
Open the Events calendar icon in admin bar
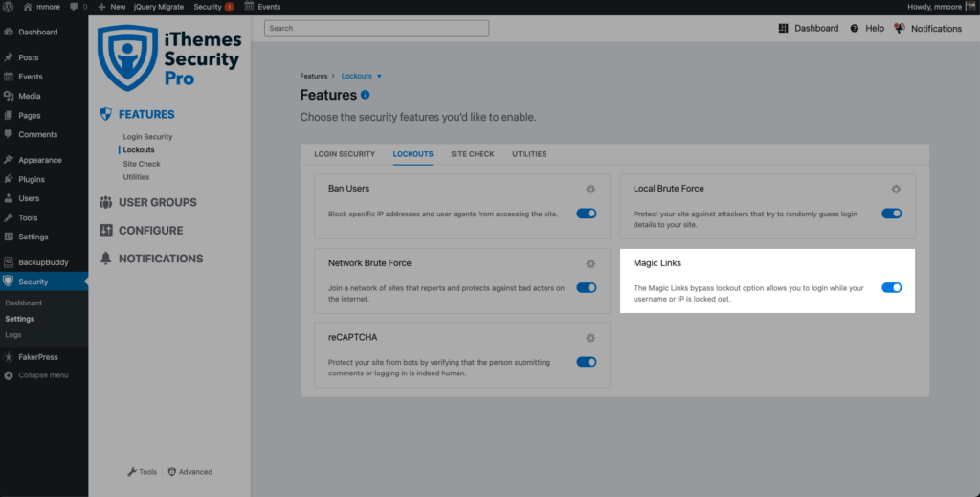pyautogui.click(x=250, y=7)
